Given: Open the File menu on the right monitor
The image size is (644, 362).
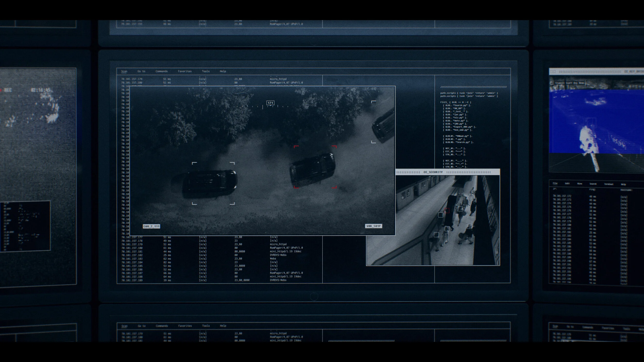Looking at the screenshot, I should (555, 183).
